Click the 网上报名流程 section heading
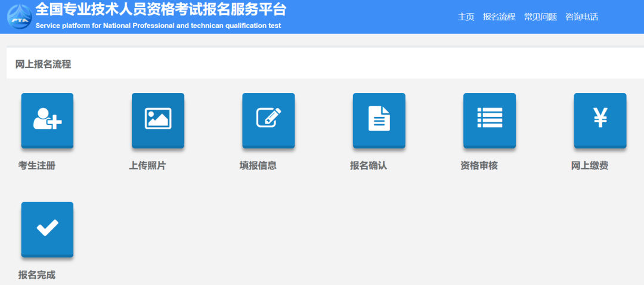Image resolution: width=644 pixels, height=285 pixels. coord(43,64)
